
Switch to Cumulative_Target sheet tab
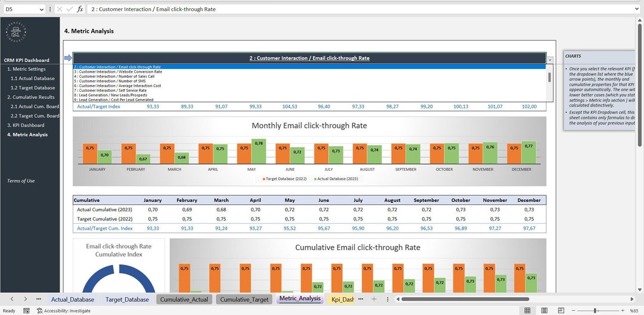(x=244, y=300)
